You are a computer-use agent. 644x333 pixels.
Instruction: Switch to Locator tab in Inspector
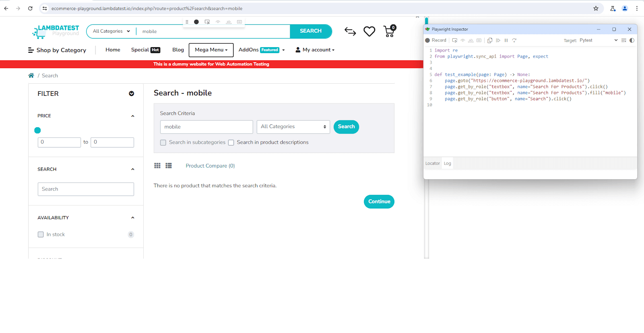pos(433,163)
